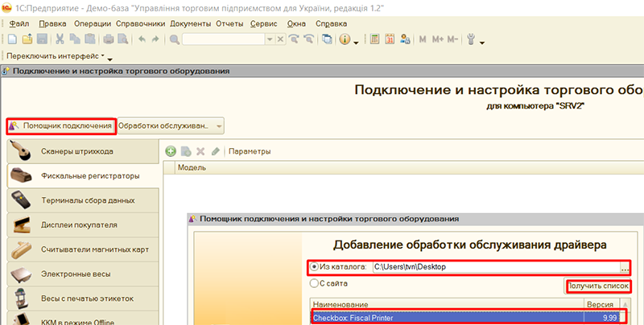Open the Отчеты menu
The height and width of the screenshot is (325, 644).
pyautogui.click(x=229, y=23)
